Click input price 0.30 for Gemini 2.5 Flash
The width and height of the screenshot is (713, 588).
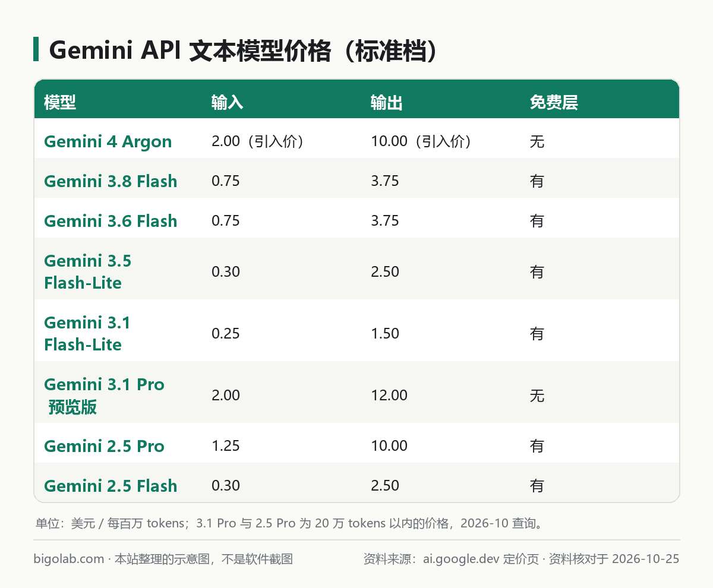pos(226,486)
